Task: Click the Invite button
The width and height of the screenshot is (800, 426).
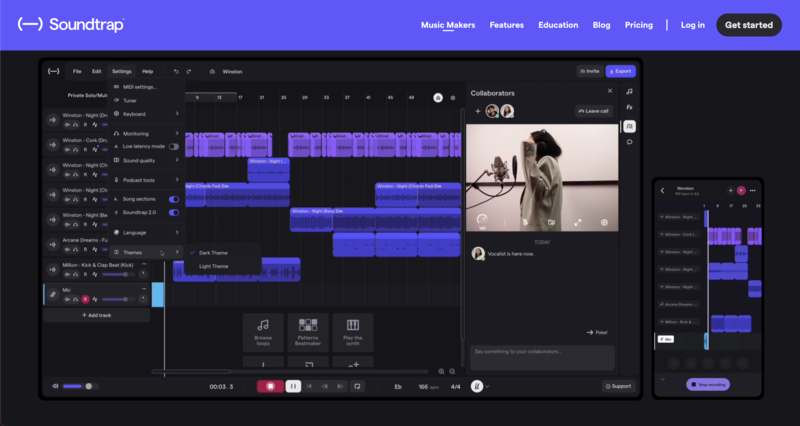Action: 589,71
